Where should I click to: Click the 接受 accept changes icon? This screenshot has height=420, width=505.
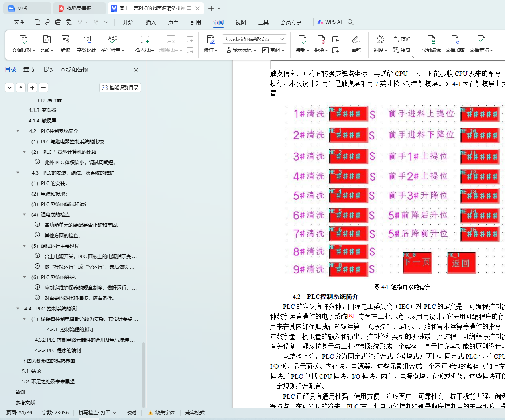pos(302,39)
